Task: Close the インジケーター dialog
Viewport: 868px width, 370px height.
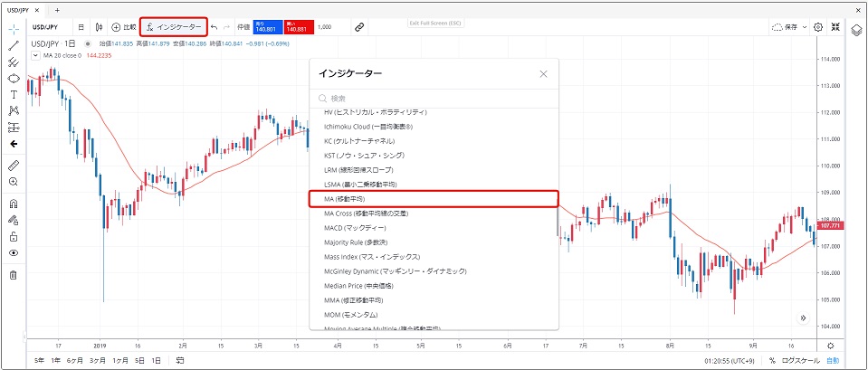Action: 544,73
